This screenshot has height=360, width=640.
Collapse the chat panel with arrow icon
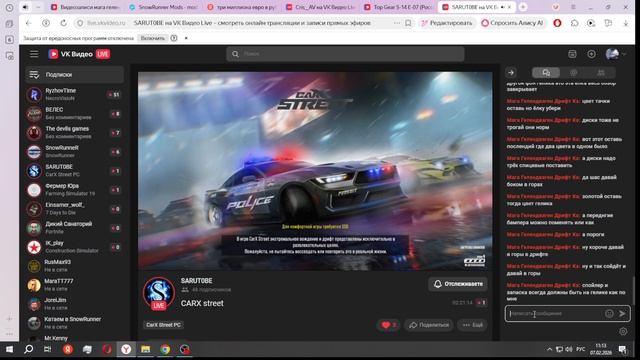coord(511,73)
